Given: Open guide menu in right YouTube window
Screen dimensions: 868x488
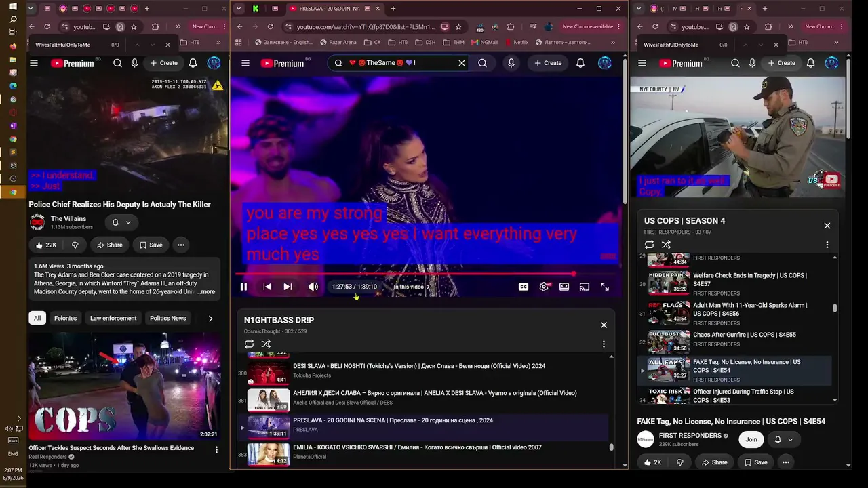Looking at the screenshot, I should [642, 63].
